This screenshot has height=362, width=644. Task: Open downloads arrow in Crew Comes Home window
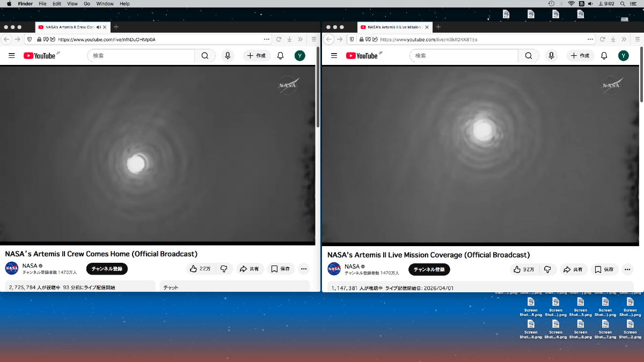click(289, 39)
